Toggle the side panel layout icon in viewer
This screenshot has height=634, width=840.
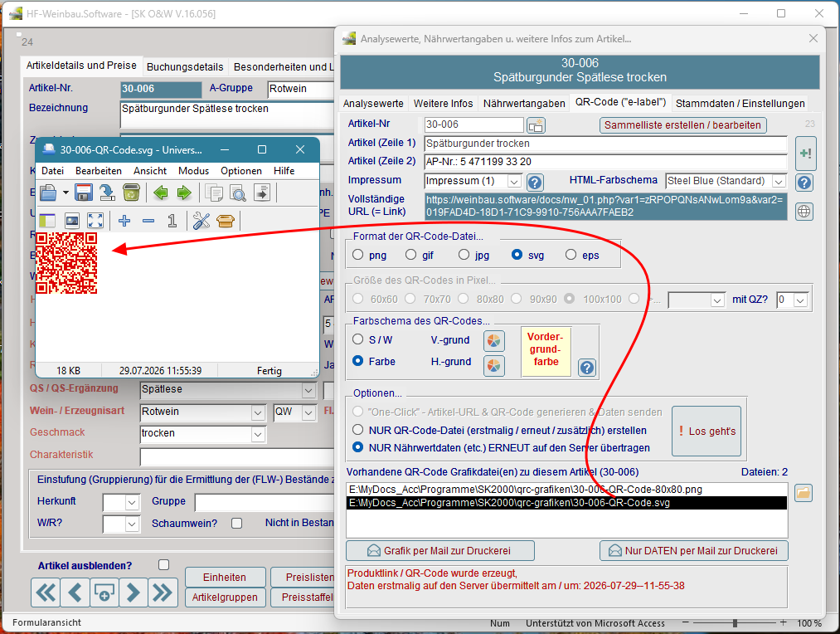click(47, 220)
